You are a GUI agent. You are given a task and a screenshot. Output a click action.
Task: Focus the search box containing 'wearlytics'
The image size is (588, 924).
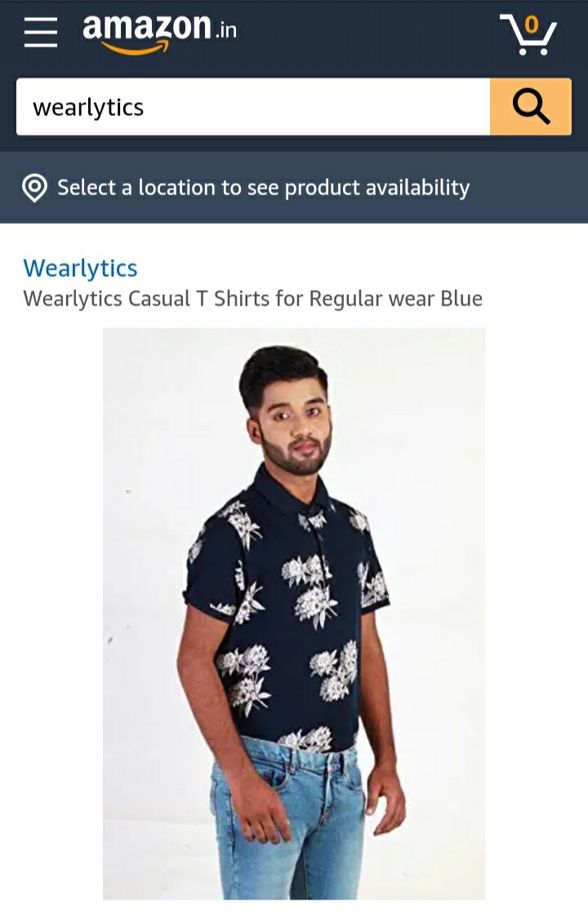tap(253, 107)
